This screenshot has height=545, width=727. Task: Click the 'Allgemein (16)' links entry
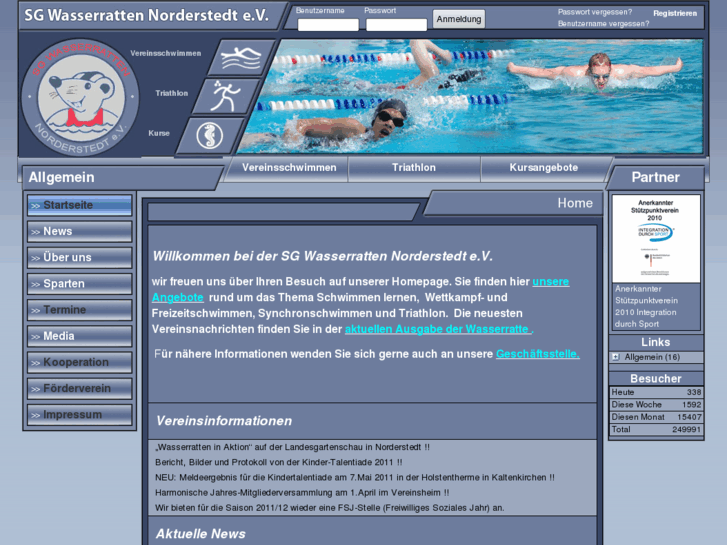point(652,357)
